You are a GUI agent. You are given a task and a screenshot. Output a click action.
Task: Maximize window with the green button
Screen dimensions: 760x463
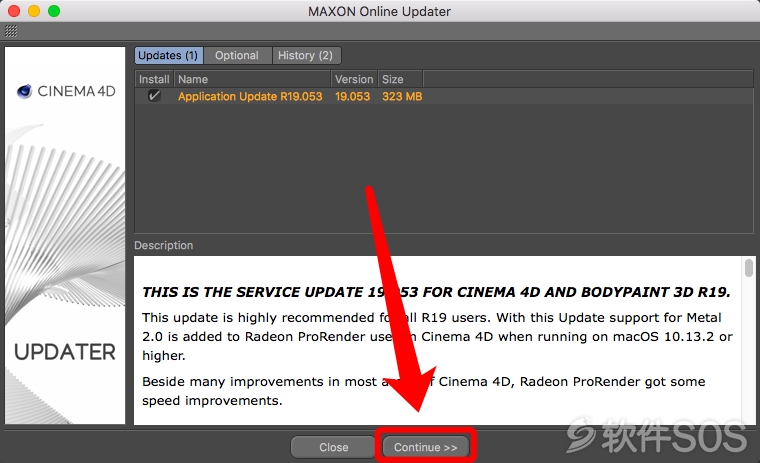[54, 11]
